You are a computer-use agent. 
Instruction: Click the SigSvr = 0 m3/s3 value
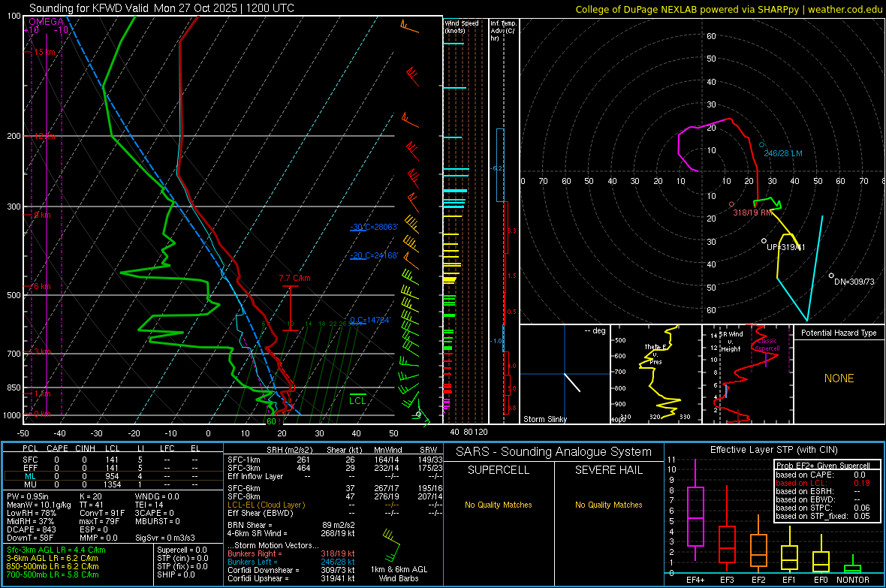coord(165,538)
